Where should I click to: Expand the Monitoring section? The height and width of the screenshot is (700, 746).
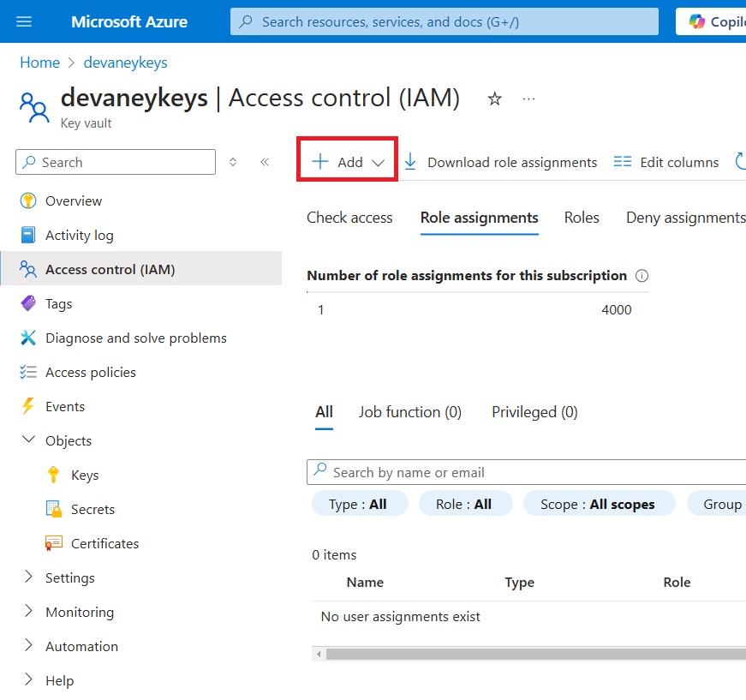coord(28,611)
